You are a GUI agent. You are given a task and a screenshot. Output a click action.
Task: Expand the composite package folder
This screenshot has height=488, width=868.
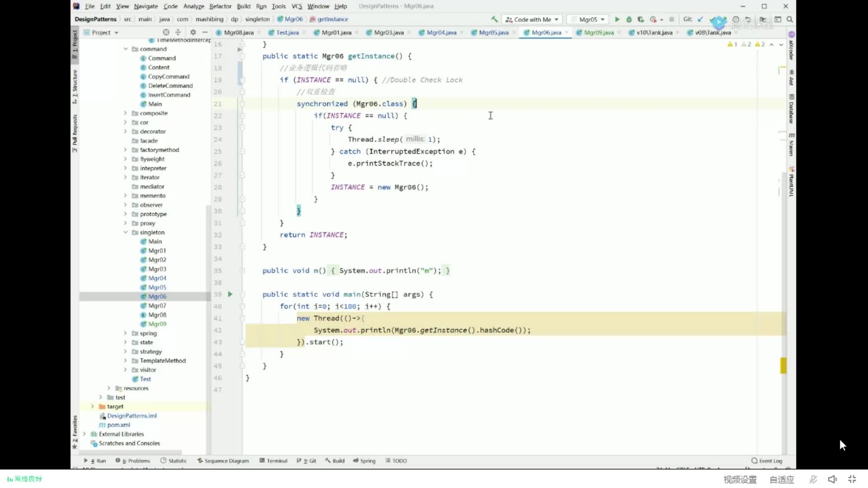pyautogui.click(x=126, y=113)
